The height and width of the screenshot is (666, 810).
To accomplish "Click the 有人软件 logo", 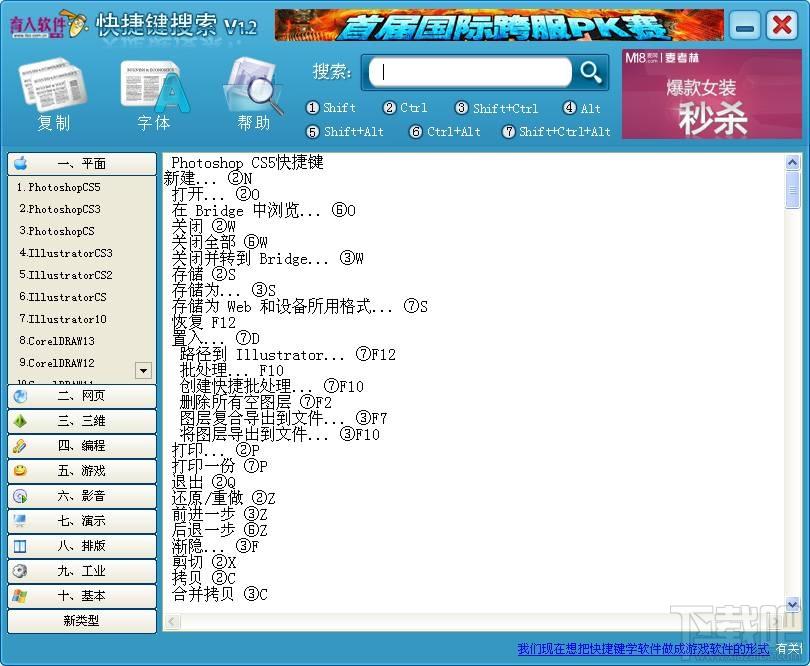I will tap(48, 24).
